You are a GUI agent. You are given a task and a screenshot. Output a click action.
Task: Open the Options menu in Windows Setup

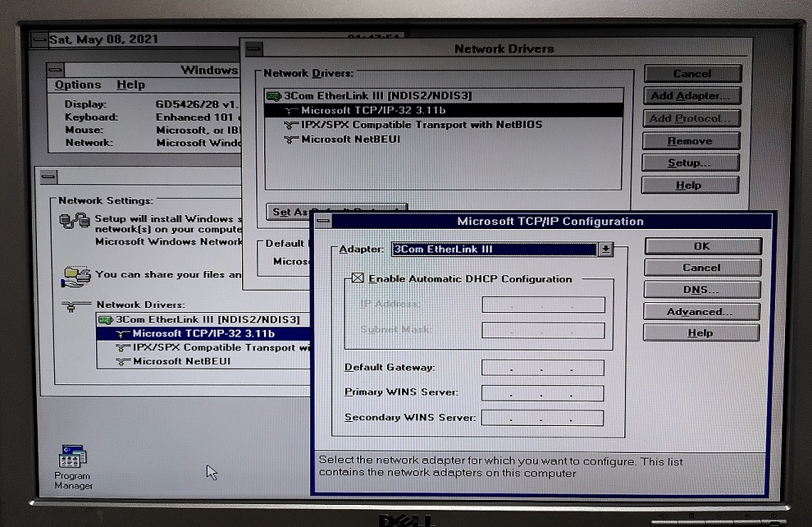click(78, 85)
